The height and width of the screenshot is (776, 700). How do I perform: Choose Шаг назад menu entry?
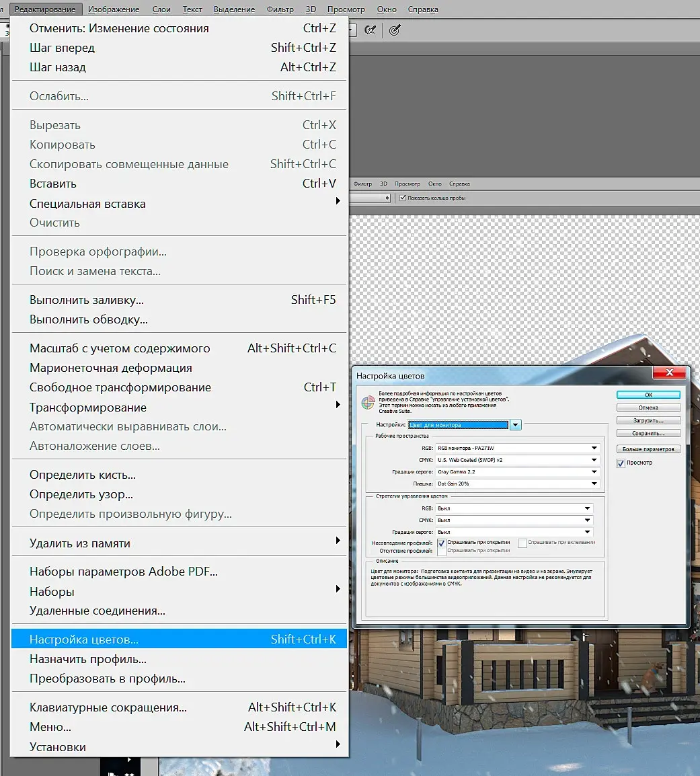(x=180, y=67)
